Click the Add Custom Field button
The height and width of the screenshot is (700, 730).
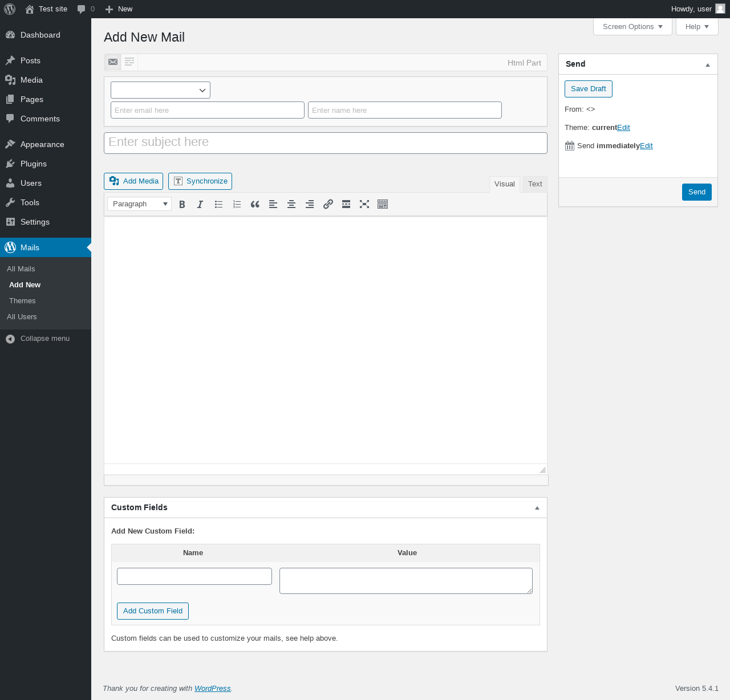click(x=153, y=611)
